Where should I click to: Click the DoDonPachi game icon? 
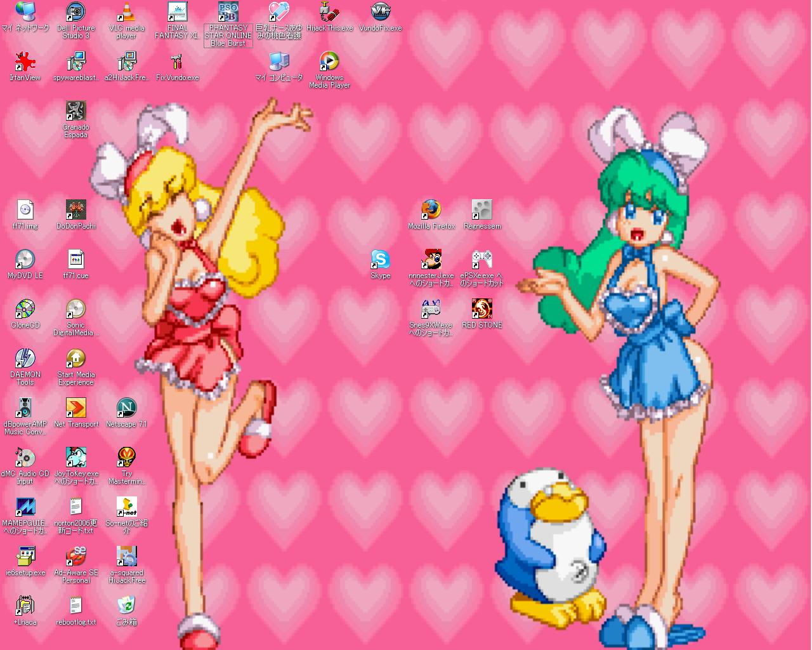click(x=76, y=209)
